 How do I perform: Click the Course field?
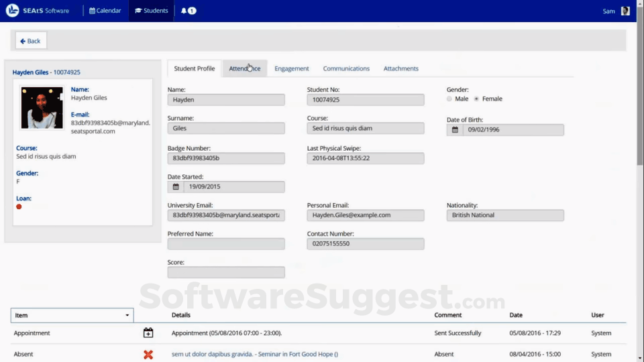pyautogui.click(x=366, y=128)
